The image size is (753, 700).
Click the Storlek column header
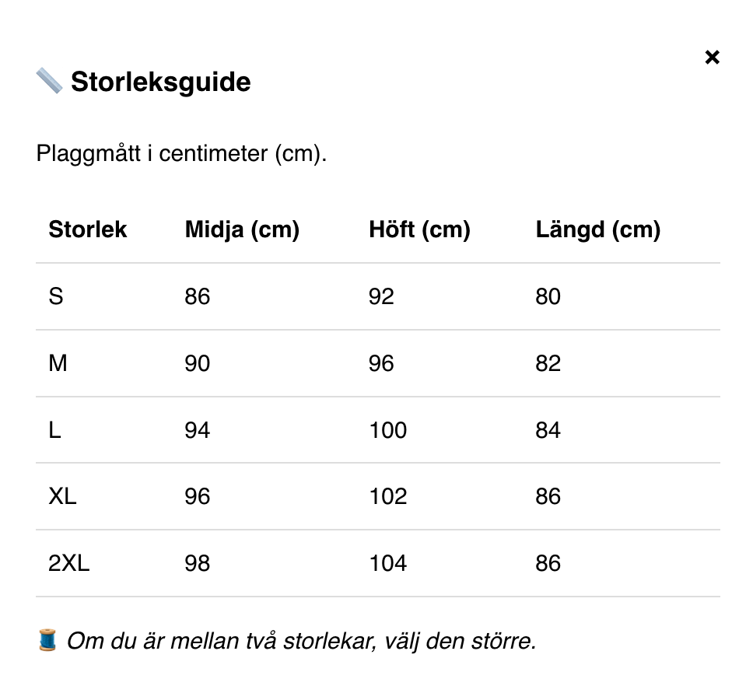tap(87, 229)
